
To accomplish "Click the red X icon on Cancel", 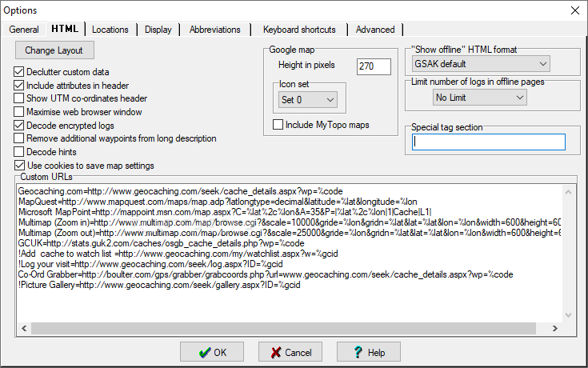I will (x=276, y=353).
